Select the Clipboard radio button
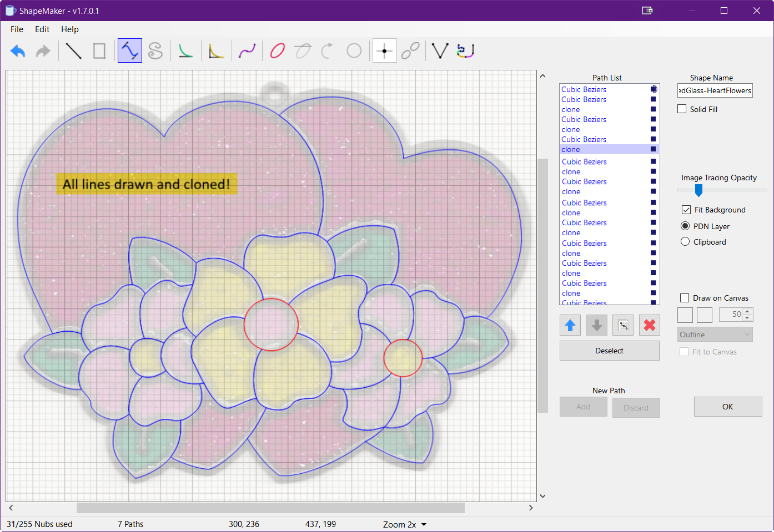The image size is (774, 532). pos(685,241)
